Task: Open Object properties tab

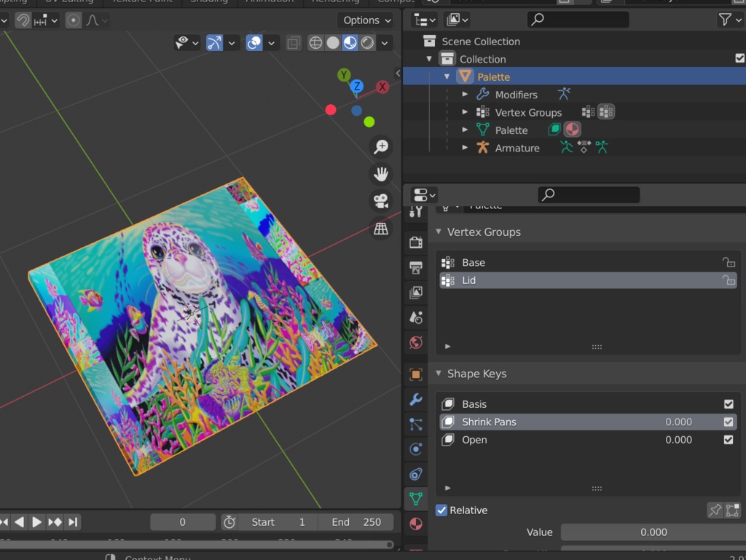Action: coord(416,374)
